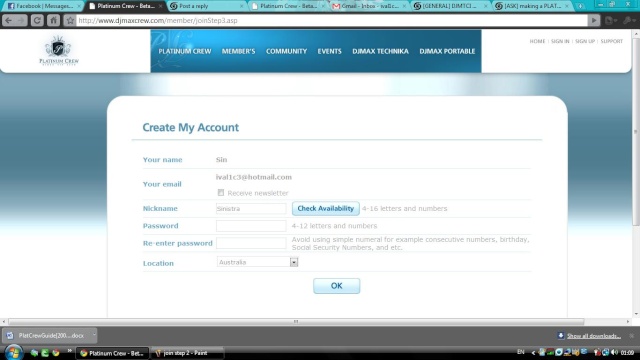Click the horizontal page scrollbar
This screenshot has width=640, height=360.
[296, 322]
